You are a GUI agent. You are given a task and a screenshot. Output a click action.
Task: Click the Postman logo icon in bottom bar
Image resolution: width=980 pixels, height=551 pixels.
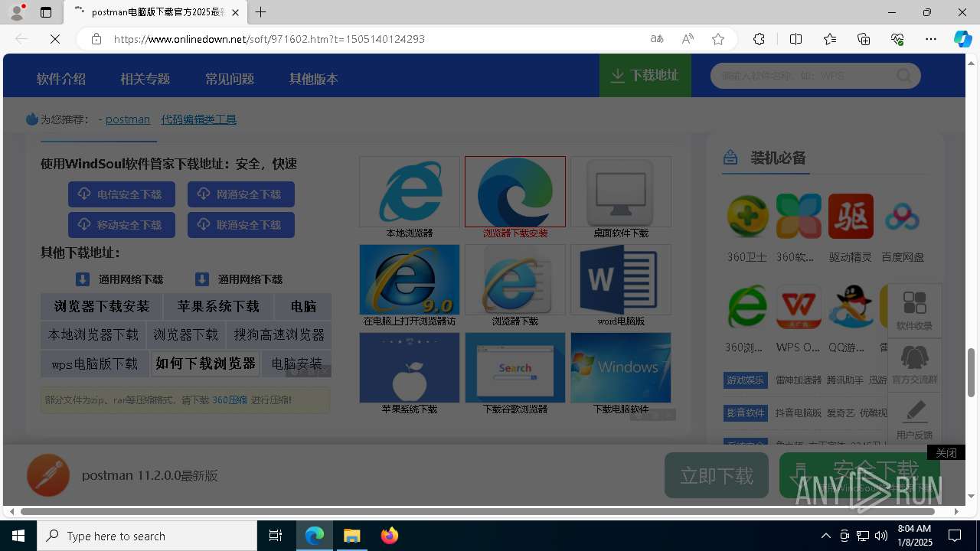tap(48, 475)
